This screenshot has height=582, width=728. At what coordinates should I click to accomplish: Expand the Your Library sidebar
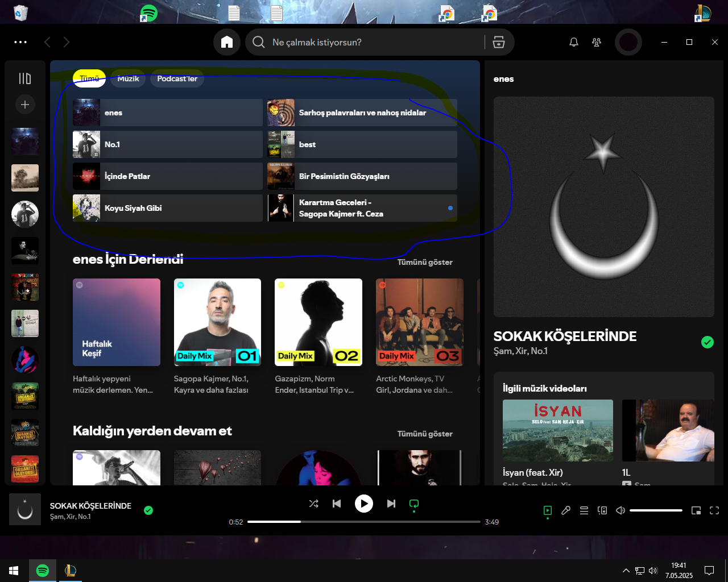click(25, 78)
